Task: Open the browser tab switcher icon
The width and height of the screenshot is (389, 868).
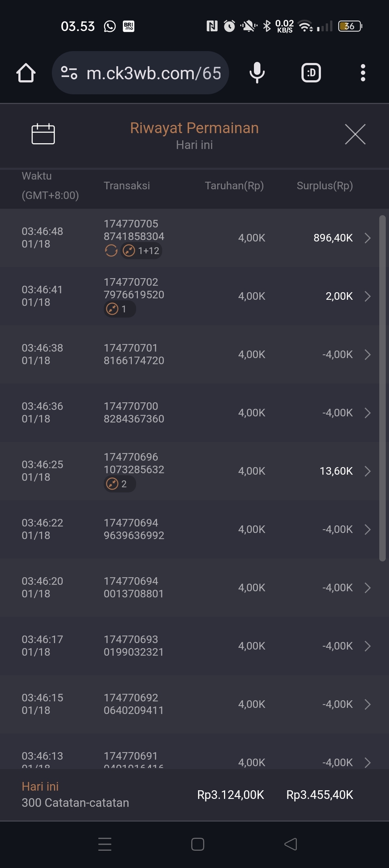Action: (x=311, y=73)
